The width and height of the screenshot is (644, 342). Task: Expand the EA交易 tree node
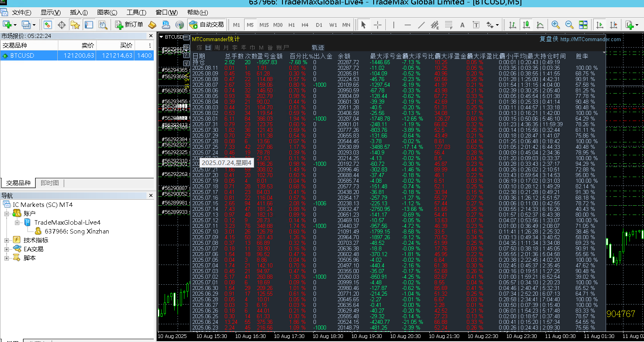(x=6, y=249)
